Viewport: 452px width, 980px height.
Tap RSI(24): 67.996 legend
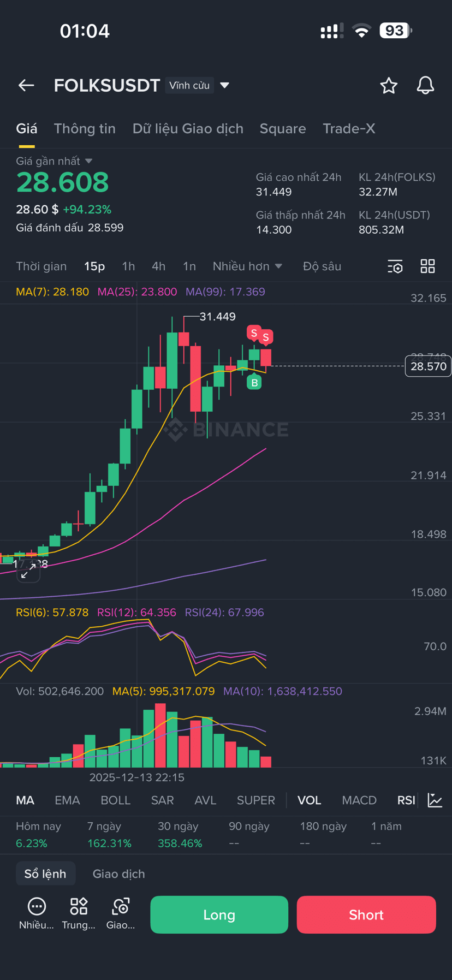pyautogui.click(x=224, y=612)
